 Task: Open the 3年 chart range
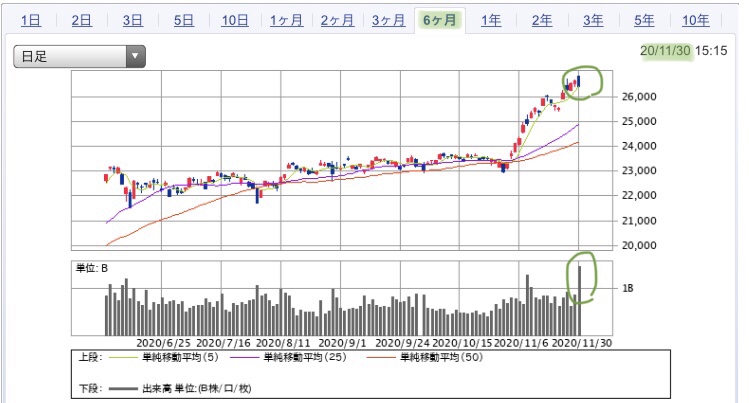click(x=593, y=21)
